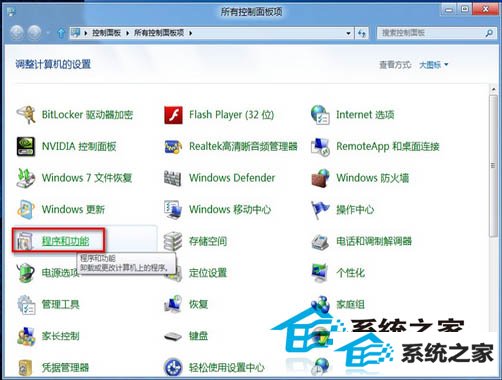The width and height of the screenshot is (502, 380).
Task: Open Realtek高清晰音频管理器 icon
Action: (x=173, y=146)
